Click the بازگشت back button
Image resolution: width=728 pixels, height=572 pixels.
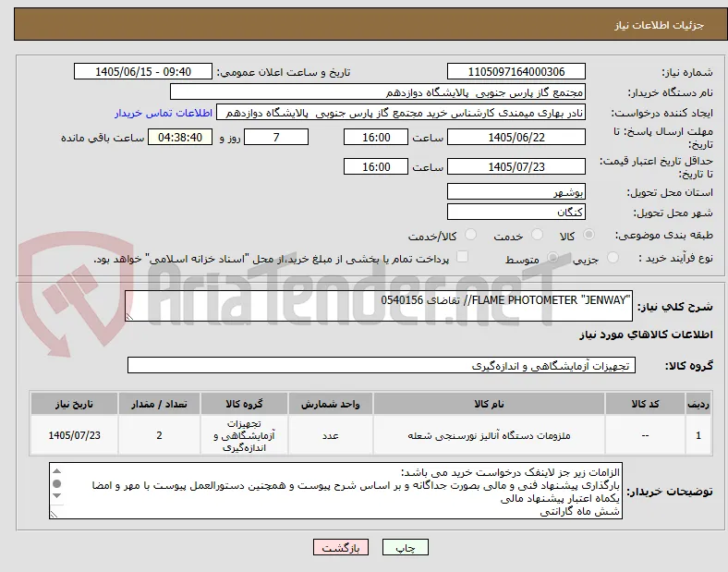(341, 548)
